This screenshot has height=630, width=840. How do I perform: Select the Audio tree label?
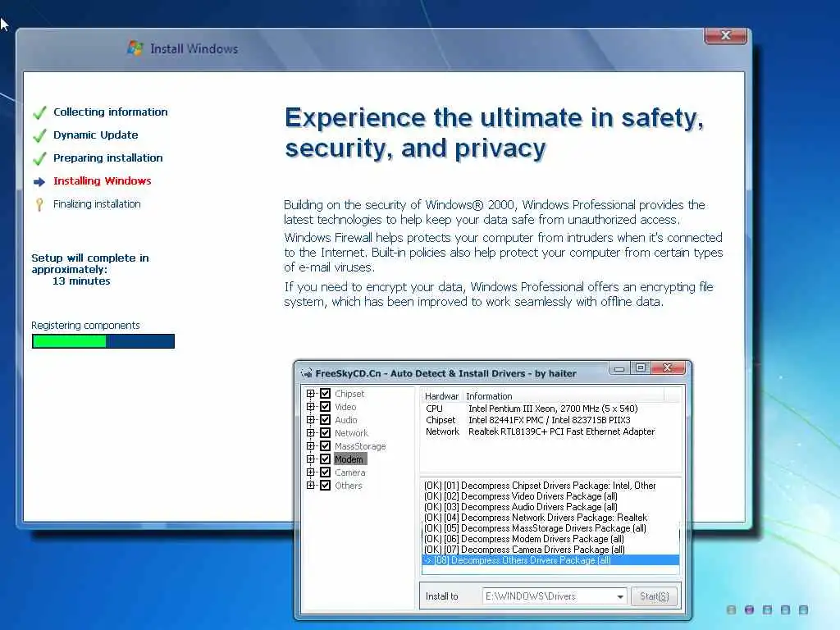[x=346, y=419]
